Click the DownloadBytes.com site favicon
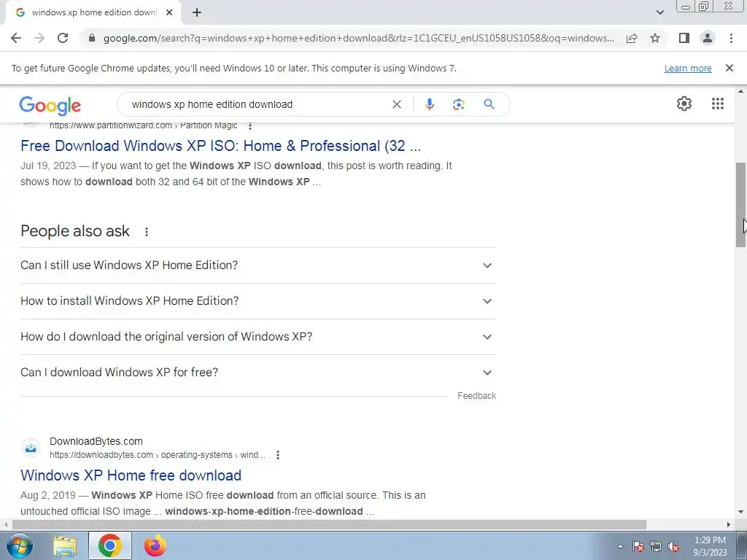The width and height of the screenshot is (747, 560). tap(31, 448)
